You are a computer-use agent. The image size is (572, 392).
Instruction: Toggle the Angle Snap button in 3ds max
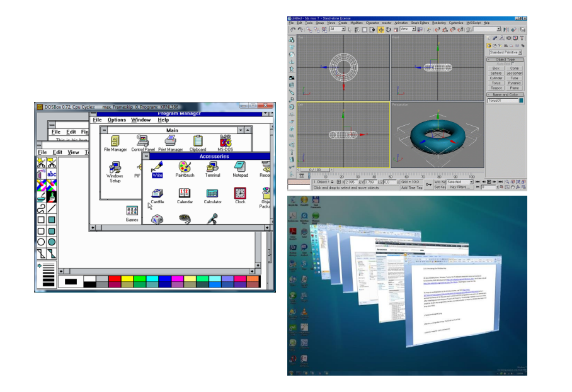[x=445, y=30]
